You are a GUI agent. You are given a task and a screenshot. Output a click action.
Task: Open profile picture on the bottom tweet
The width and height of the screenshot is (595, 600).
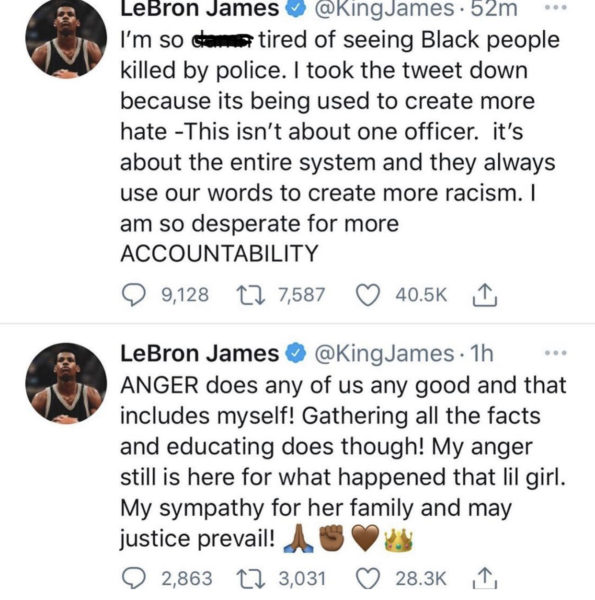(x=66, y=383)
